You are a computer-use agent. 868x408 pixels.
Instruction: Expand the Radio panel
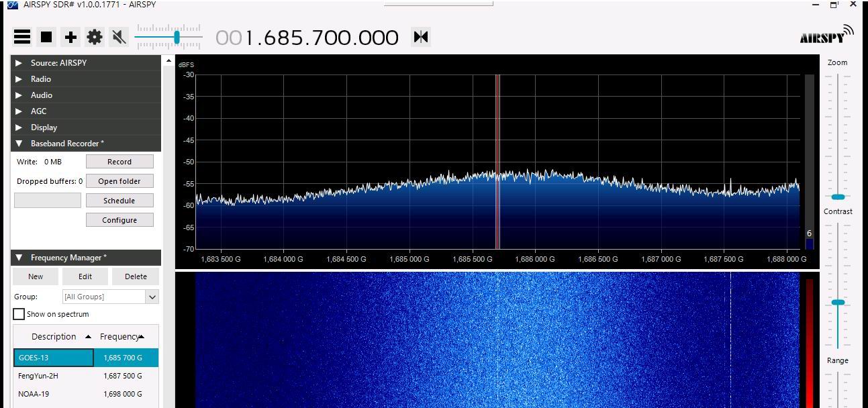pos(86,79)
